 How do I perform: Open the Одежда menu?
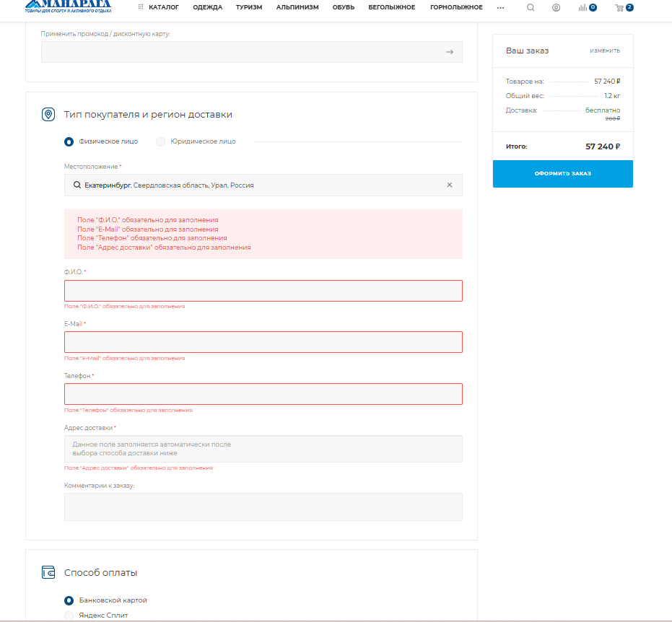click(x=207, y=7)
